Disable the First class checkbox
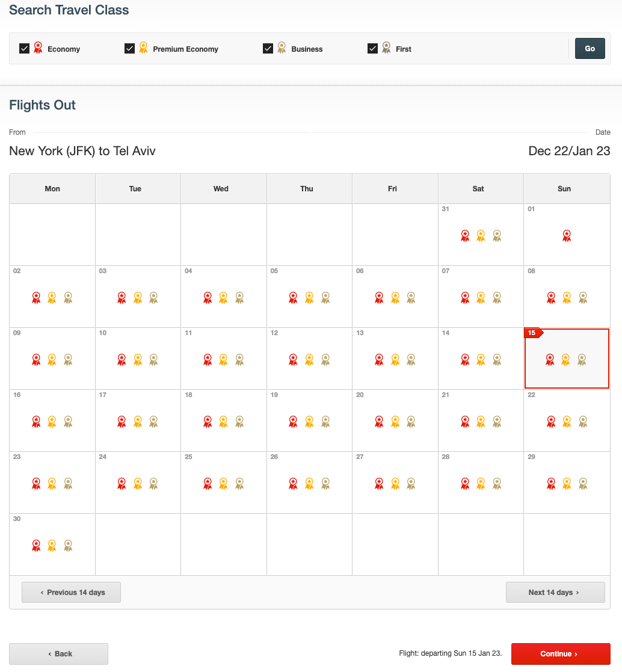This screenshot has width=622, height=672. 372,48
